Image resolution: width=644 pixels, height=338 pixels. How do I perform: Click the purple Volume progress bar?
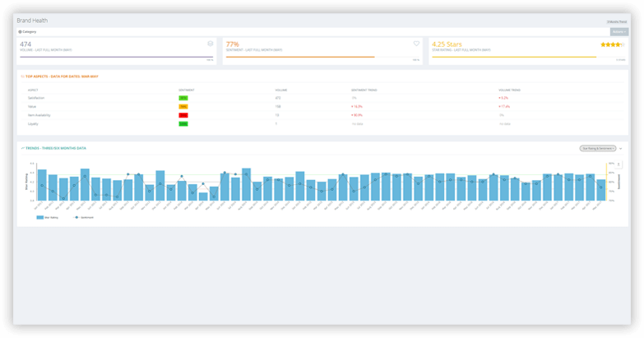(x=117, y=57)
